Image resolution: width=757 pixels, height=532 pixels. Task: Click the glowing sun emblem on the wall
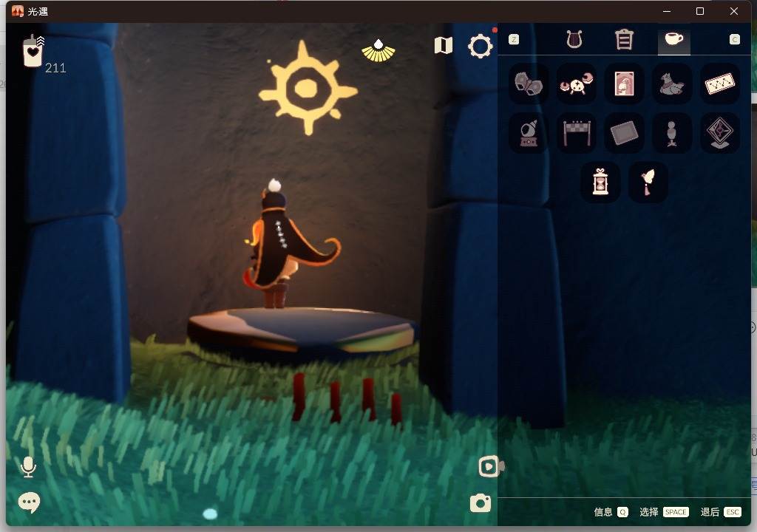point(307,88)
